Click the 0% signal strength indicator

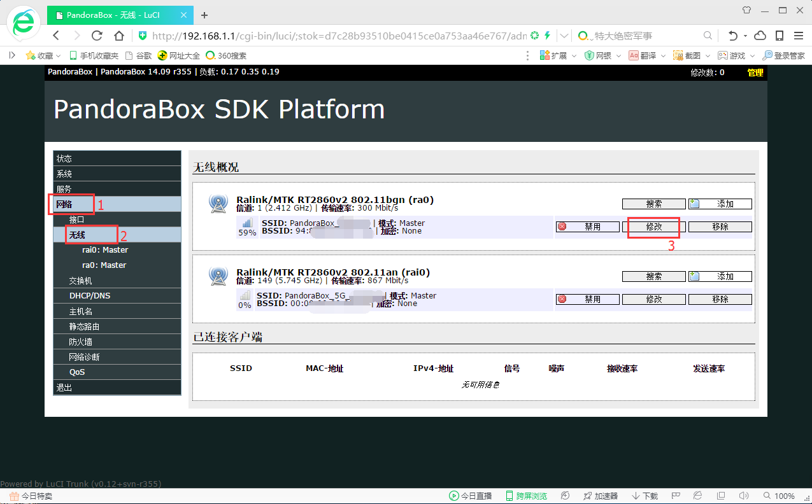click(245, 300)
